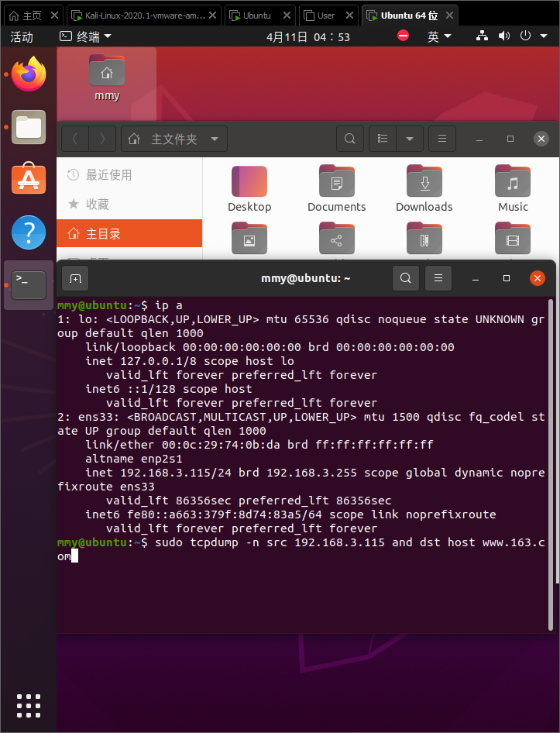560x733 pixels.
Task: Maximize the terminal window
Action: 507,279
